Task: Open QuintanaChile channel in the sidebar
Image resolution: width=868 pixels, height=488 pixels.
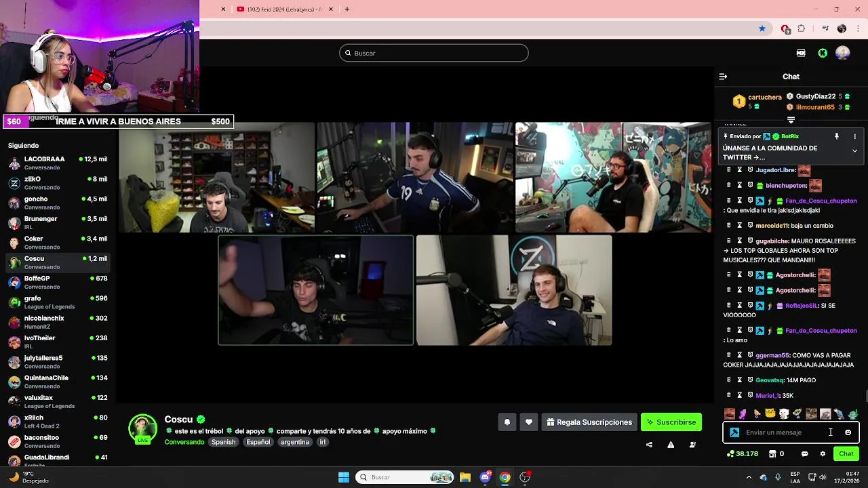Action: 58,382
